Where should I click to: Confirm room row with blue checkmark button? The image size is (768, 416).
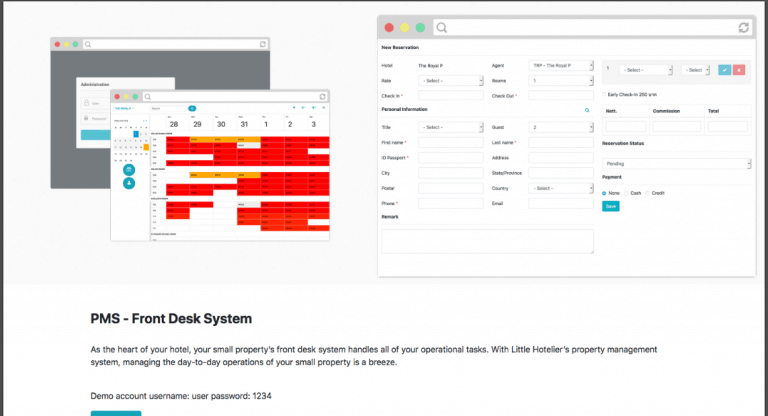click(724, 70)
